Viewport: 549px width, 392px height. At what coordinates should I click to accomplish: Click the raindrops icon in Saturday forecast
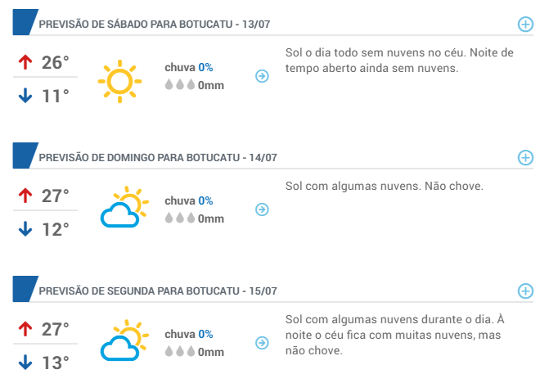pos(180,85)
